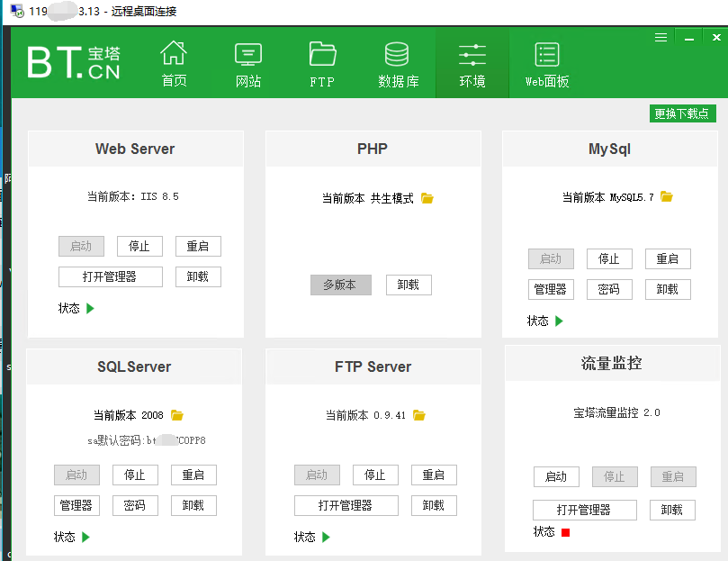Uninstall MySql with 卸载

pos(668,290)
